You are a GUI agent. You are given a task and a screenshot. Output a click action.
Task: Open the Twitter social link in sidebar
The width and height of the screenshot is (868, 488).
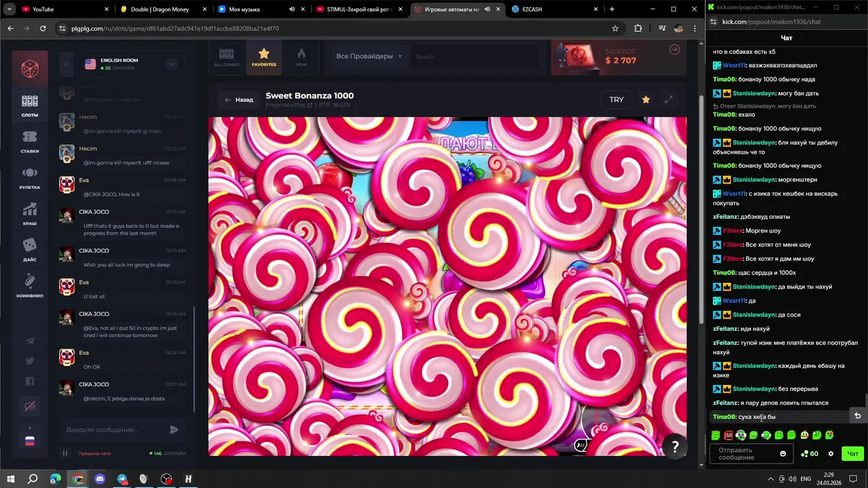pos(30,361)
